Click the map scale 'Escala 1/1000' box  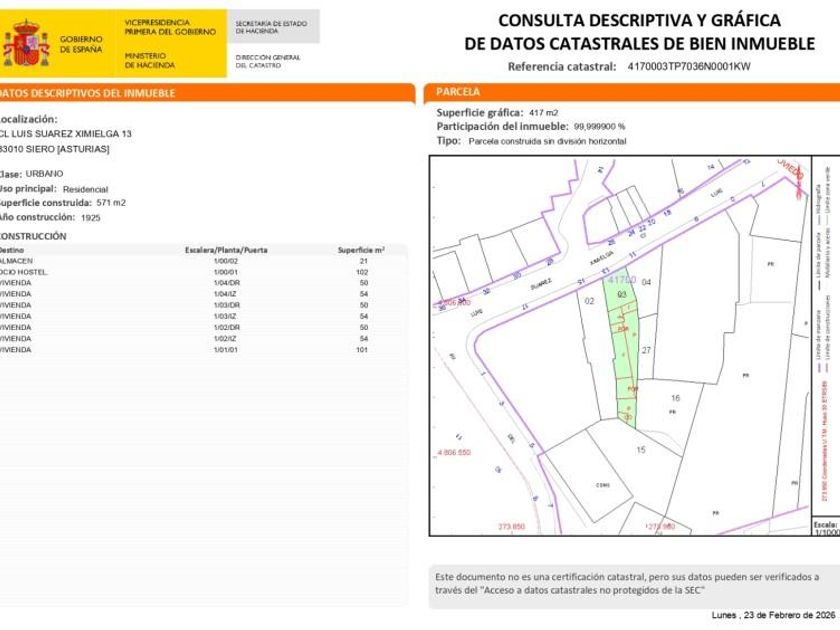pyautogui.click(x=826, y=528)
